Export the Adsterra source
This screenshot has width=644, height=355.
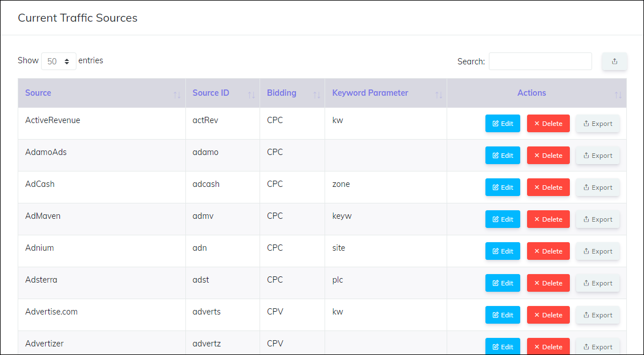tap(598, 283)
